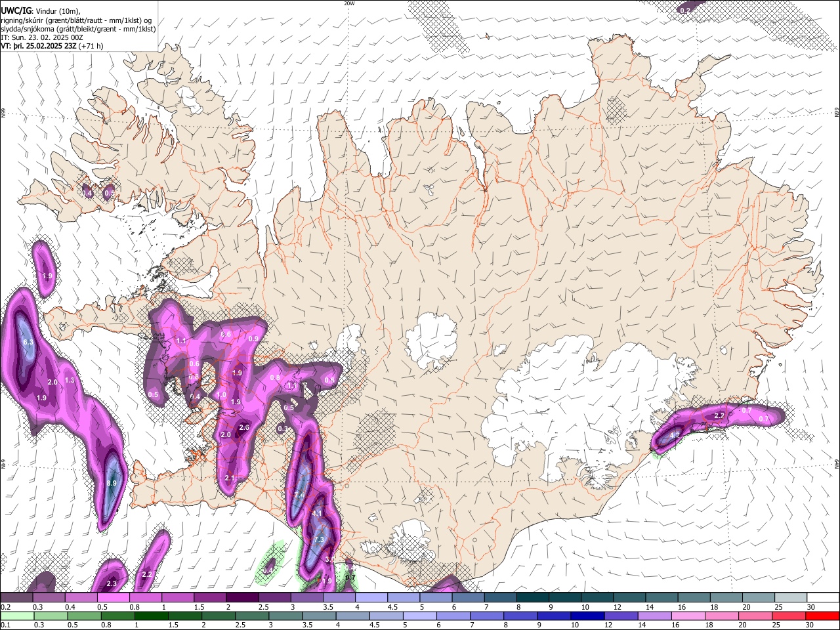Click the 4.2 value on southeast coast
The image size is (840, 630).
tap(675, 435)
